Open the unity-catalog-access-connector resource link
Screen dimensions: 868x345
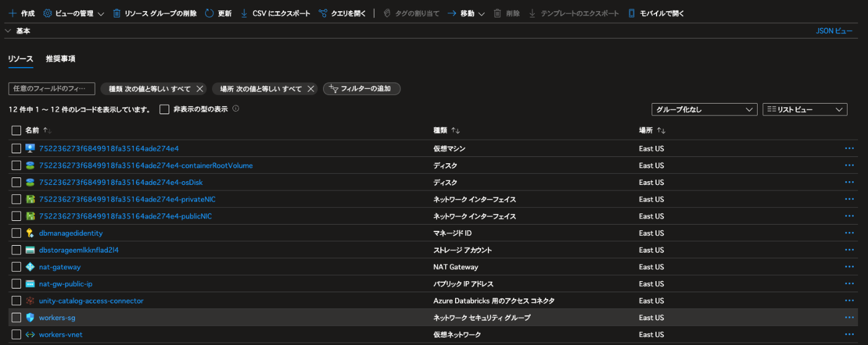91,301
